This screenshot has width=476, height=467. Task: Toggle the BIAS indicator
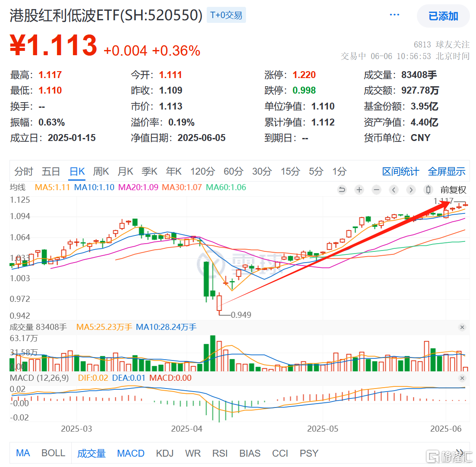click(250, 453)
